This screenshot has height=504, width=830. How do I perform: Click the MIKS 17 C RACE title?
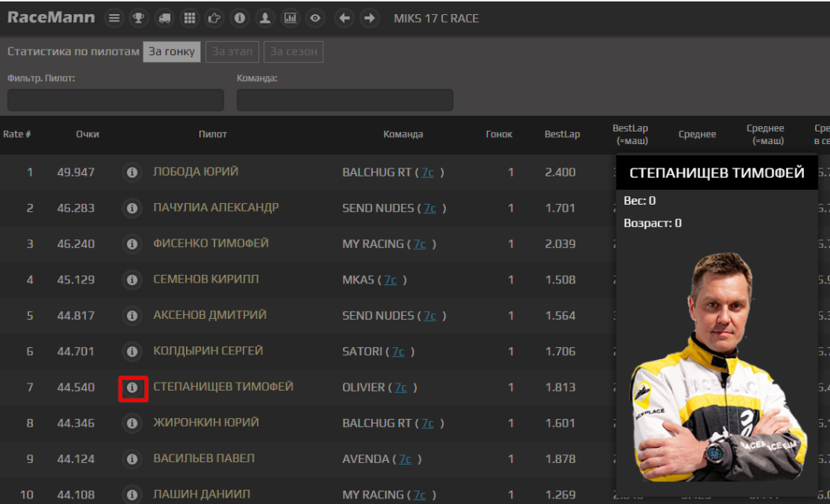pos(436,19)
